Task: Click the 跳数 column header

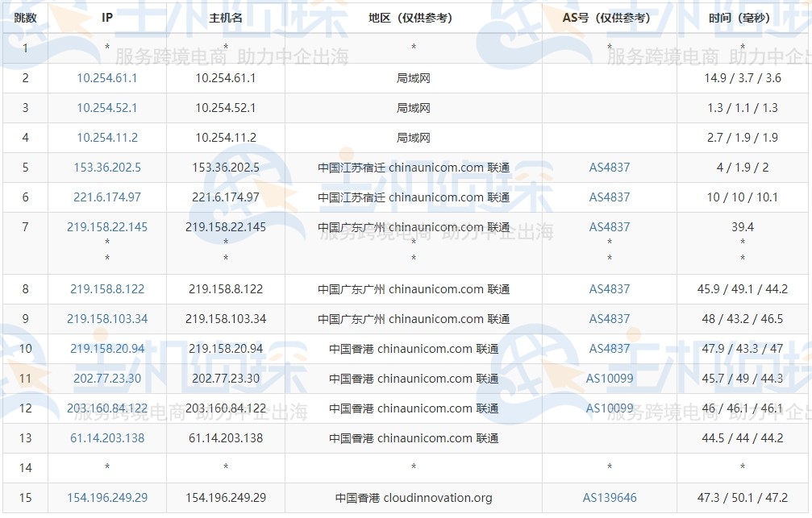Action: 25,18
